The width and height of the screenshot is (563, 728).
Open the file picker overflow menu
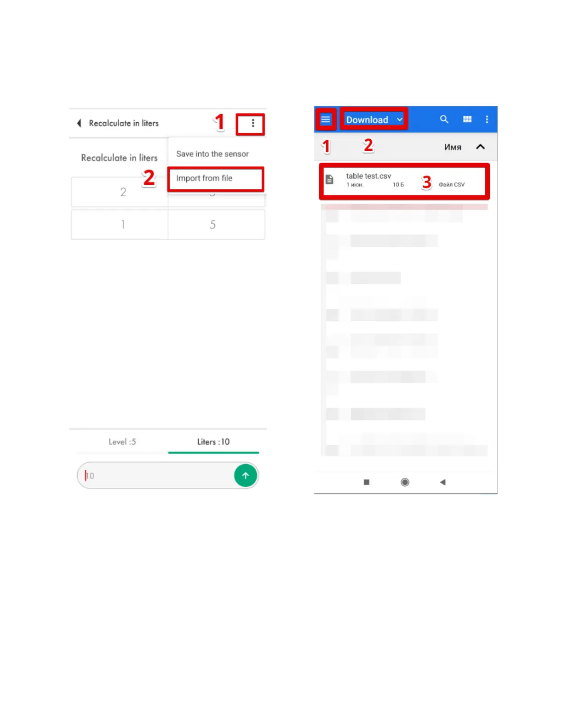487,119
